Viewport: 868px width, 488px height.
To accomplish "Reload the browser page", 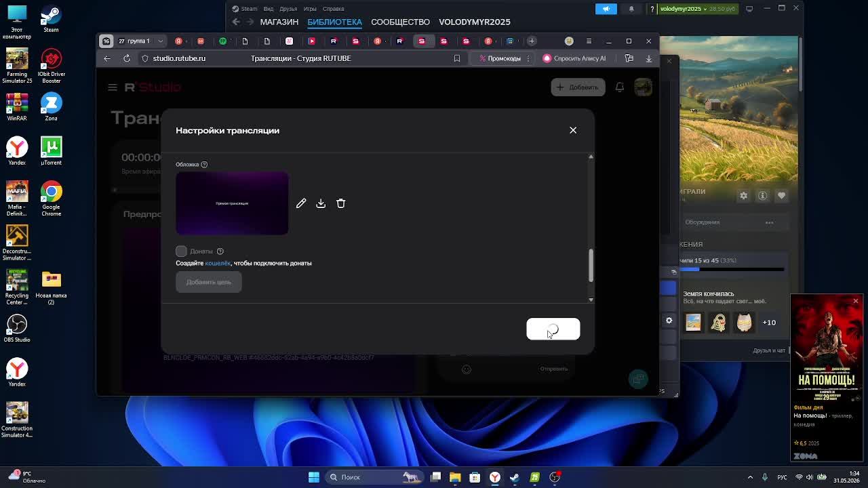I will [x=127, y=58].
